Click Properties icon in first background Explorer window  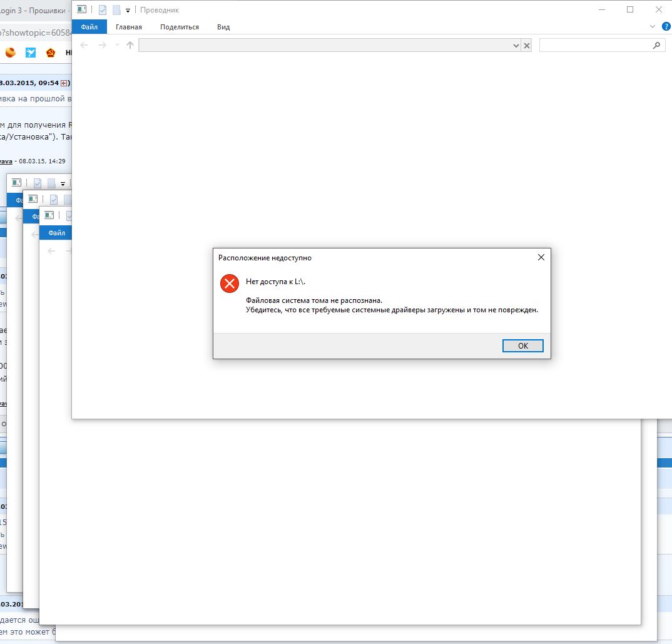[x=38, y=183]
